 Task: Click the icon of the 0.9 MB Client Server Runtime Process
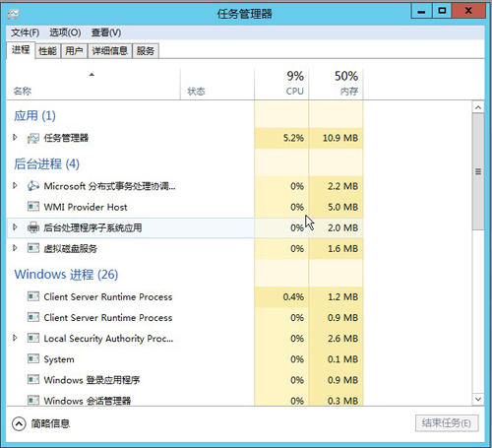[33, 317]
